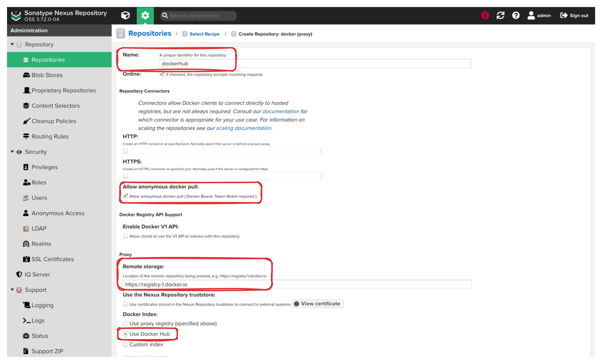602x364 pixels.
Task: Click the Remote storage URL field
Action: click(297, 285)
